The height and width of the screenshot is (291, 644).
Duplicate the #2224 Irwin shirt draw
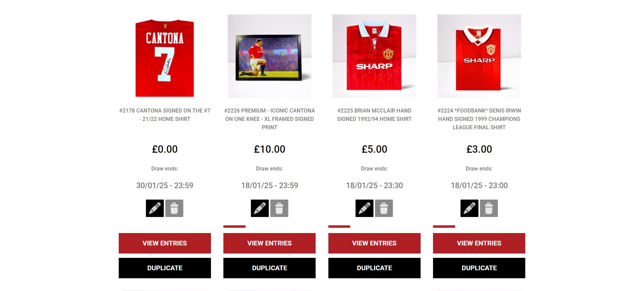click(x=479, y=268)
